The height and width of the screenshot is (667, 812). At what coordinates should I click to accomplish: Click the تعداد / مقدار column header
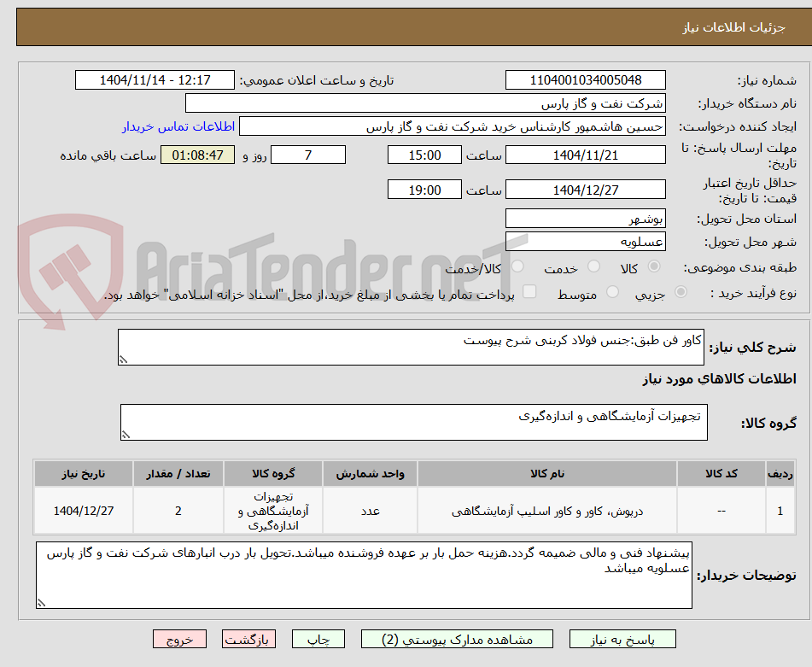click(x=178, y=474)
